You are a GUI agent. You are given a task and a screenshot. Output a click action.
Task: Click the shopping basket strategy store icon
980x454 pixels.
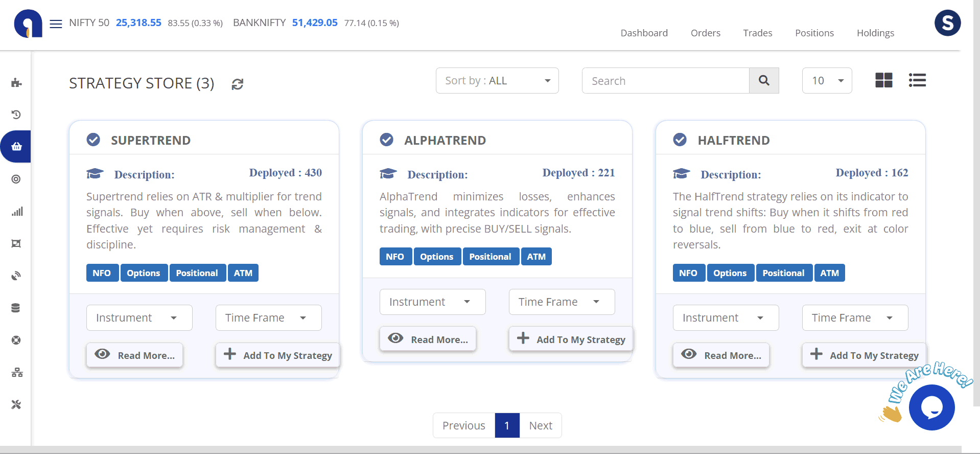tap(16, 147)
